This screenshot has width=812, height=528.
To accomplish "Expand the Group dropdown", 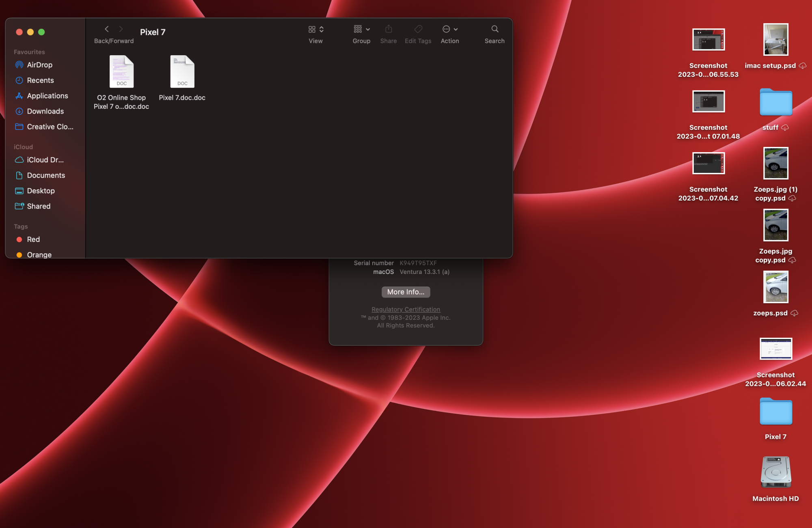I will [361, 29].
